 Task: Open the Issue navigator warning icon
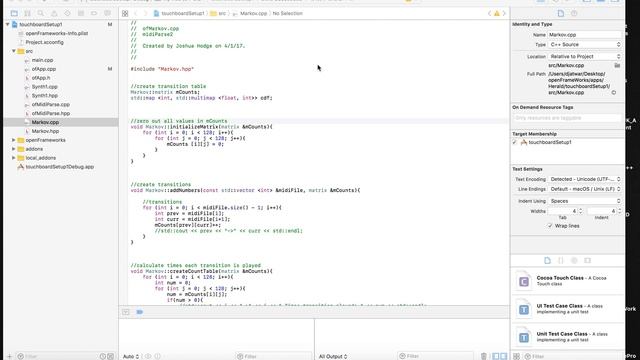click(x=54, y=13)
